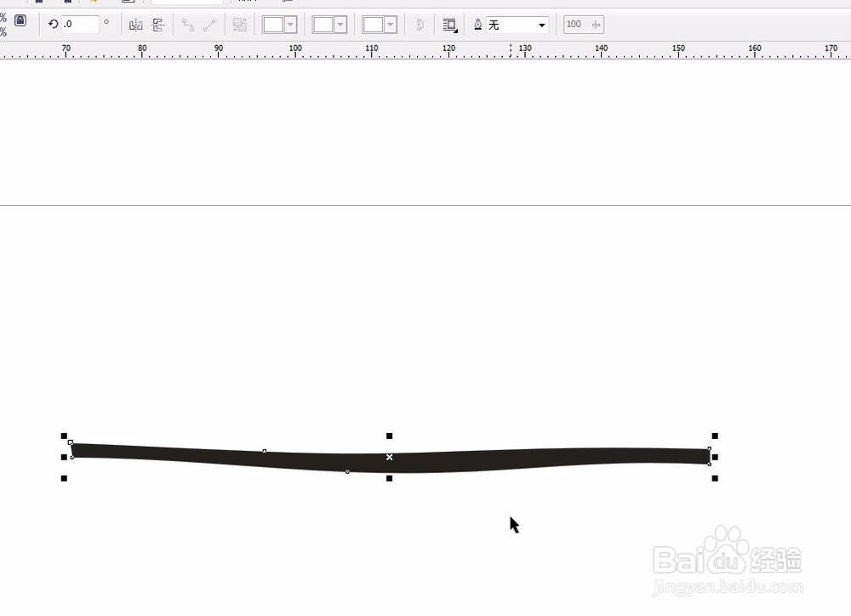Image resolution: width=851 pixels, height=616 pixels.
Task: Click the bottom-right selection handle
Action: click(x=715, y=478)
